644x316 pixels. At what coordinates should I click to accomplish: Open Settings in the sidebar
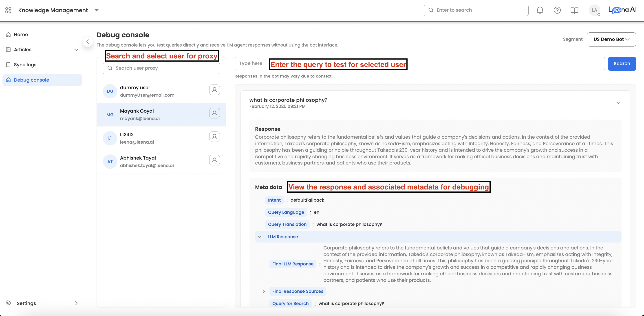coord(26,303)
